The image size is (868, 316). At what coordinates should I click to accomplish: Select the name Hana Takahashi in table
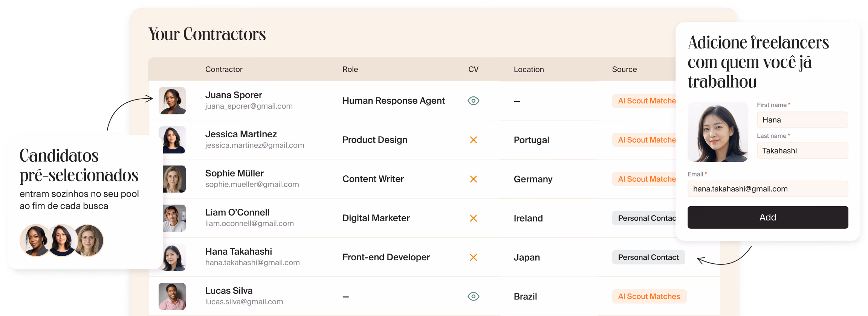point(238,252)
